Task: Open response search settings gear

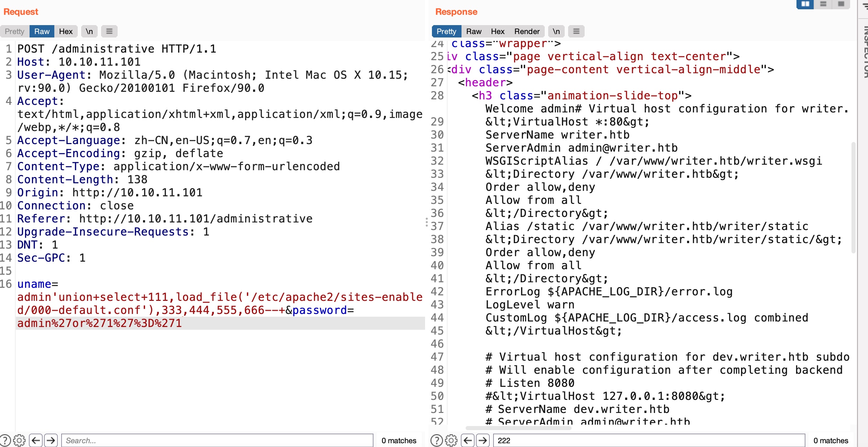Action: tap(451, 440)
